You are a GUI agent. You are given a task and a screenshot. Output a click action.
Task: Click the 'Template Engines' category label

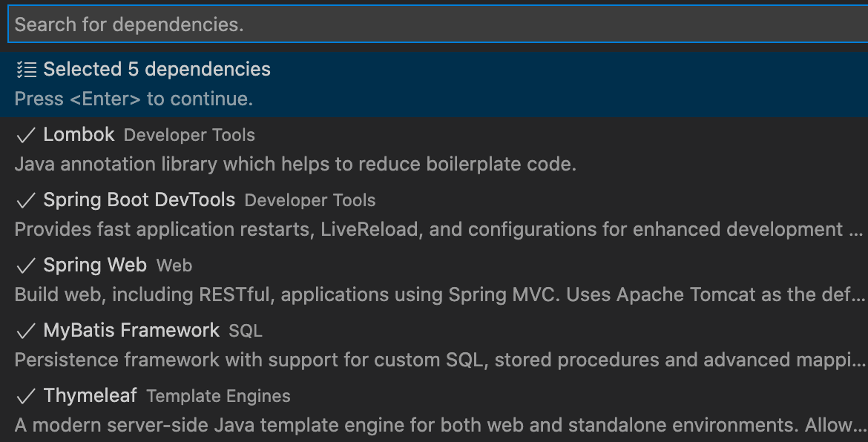click(218, 396)
